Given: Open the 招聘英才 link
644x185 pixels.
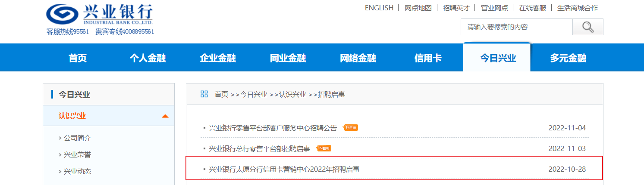Looking at the screenshot, I should [x=456, y=8].
